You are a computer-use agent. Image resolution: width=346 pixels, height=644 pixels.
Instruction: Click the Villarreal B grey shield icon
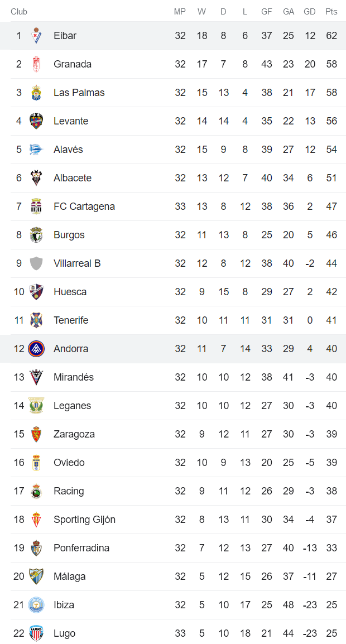[x=36, y=263]
